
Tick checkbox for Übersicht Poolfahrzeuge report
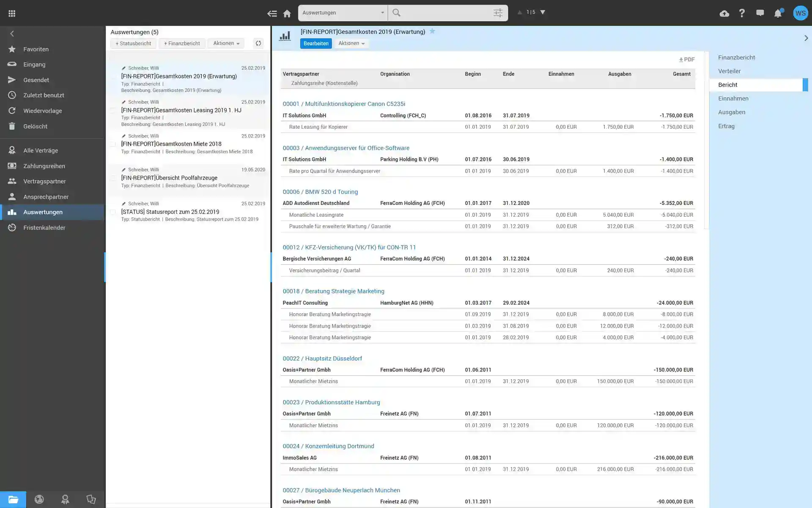[x=113, y=178]
